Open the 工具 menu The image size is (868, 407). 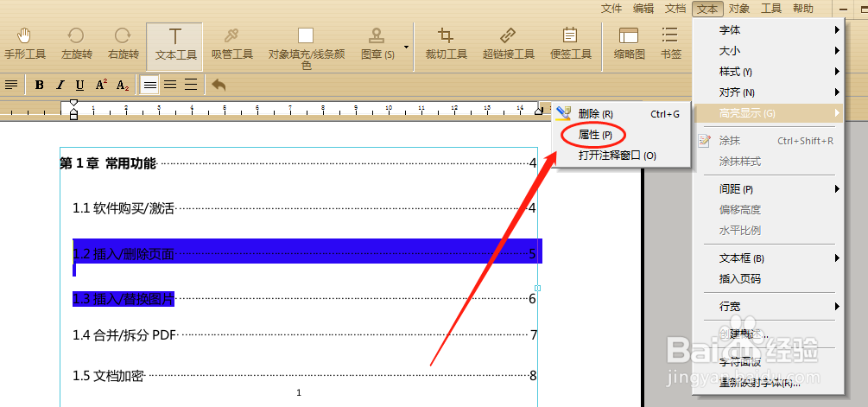(x=771, y=9)
